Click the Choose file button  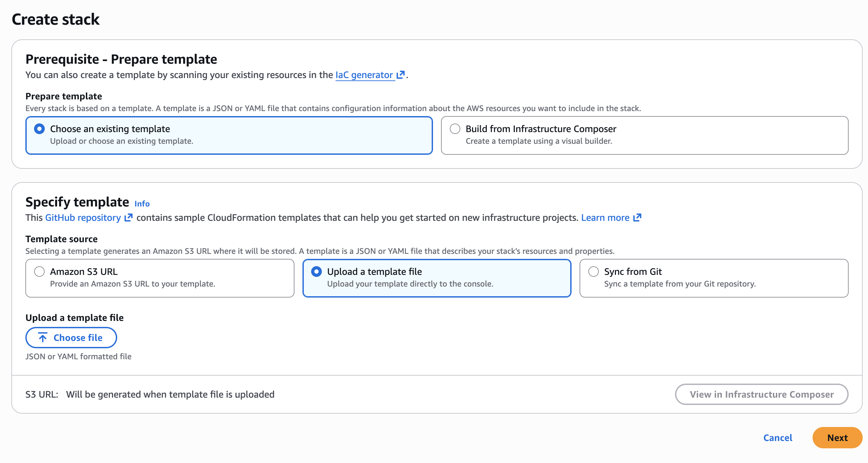(71, 337)
